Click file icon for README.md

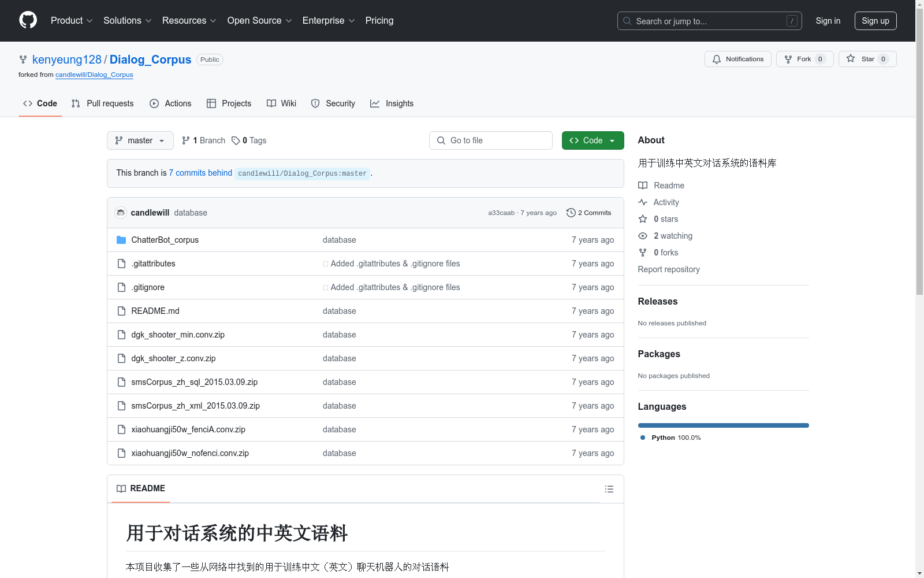click(x=121, y=311)
